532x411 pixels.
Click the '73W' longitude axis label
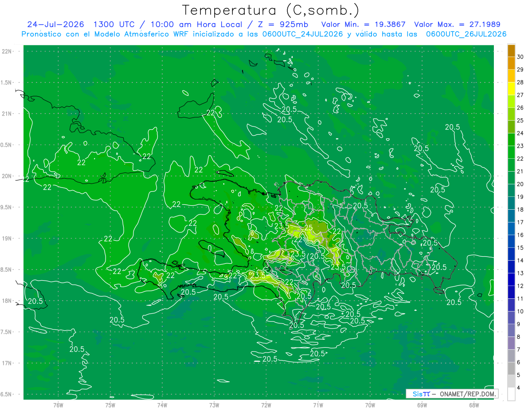pos(214,405)
